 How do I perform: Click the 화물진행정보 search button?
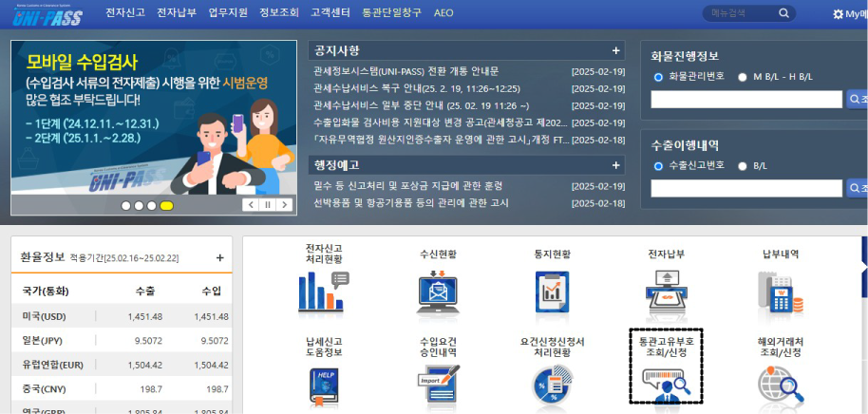[857, 100]
